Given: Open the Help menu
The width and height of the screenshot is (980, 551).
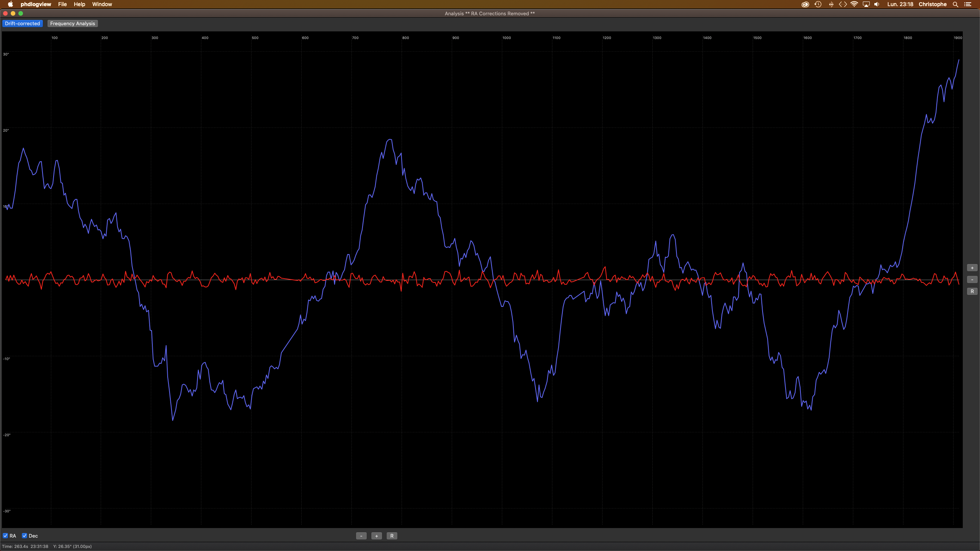Looking at the screenshot, I should [x=79, y=4].
